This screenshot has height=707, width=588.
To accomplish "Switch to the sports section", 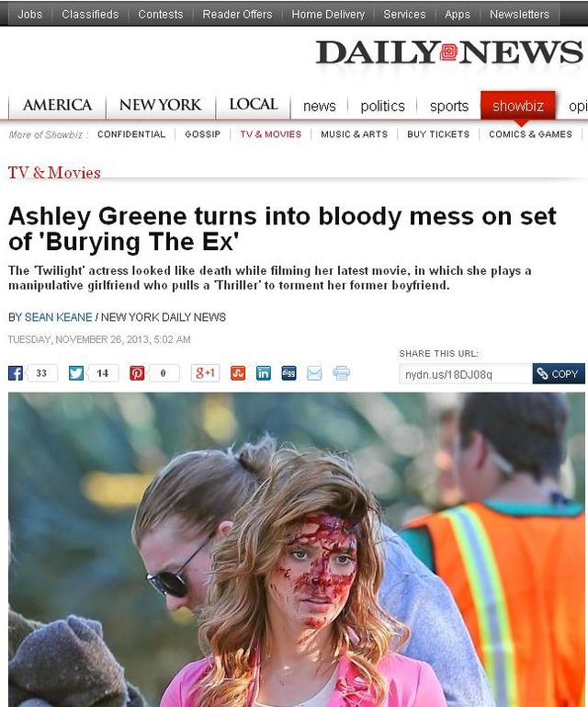I will tap(448, 106).
